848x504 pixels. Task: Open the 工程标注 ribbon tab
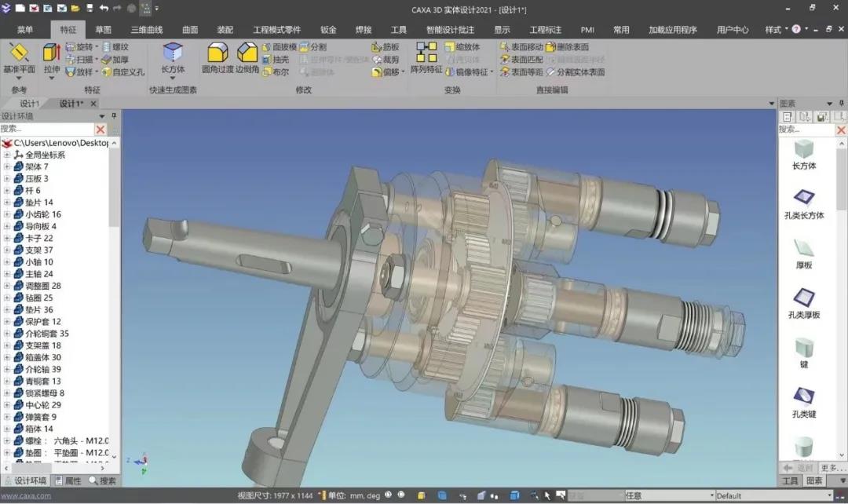[545, 30]
